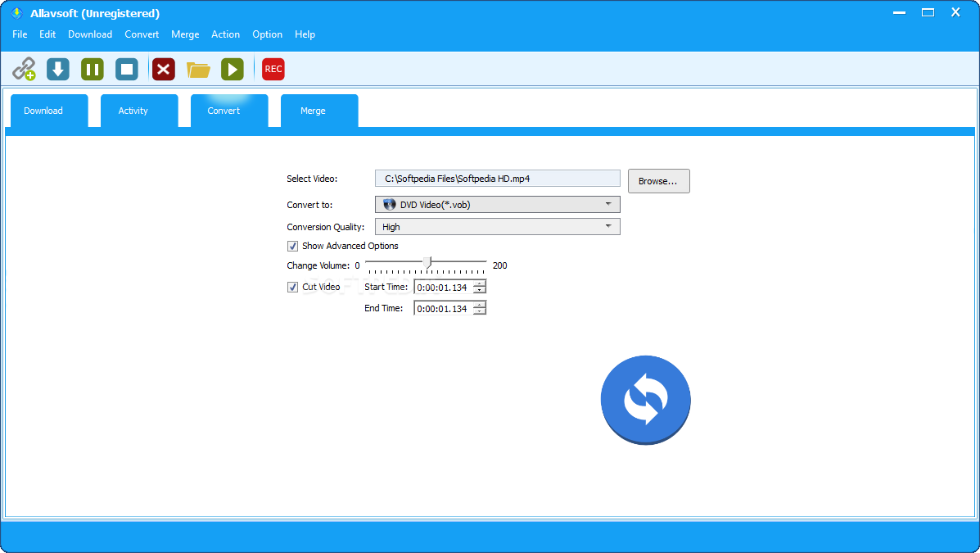Uncheck Show Advanced Options checkbox

tap(292, 246)
